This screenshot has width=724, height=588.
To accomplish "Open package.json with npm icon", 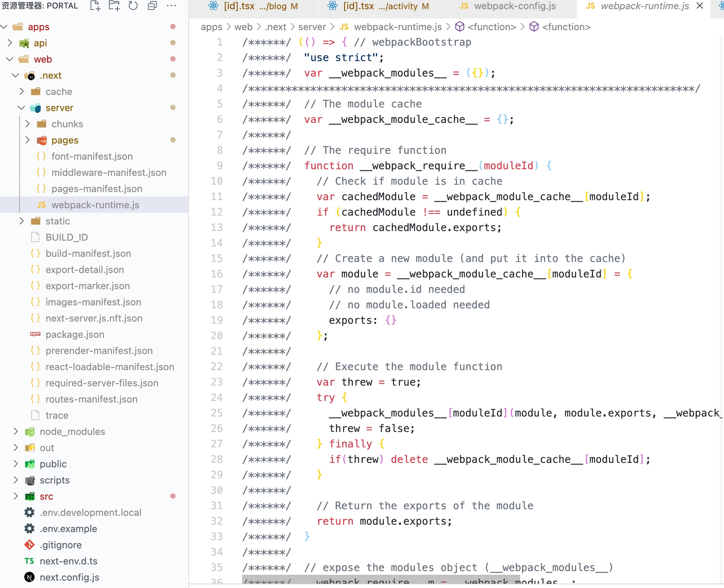I will pyautogui.click(x=94, y=334).
